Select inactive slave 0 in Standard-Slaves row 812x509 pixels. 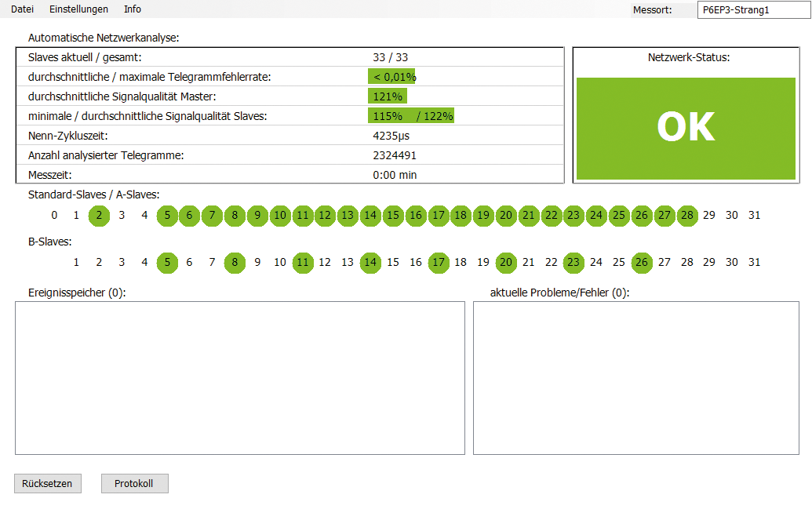pos(54,216)
